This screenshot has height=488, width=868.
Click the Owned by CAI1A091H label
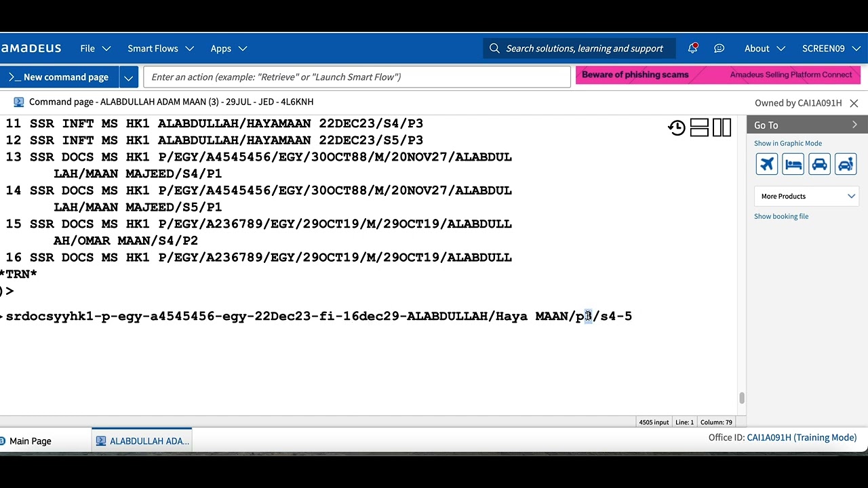tap(798, 103)
